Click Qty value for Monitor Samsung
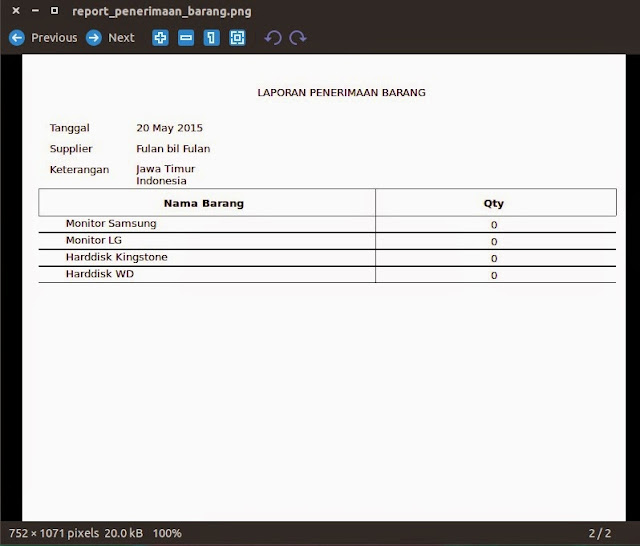 pyautogui.click(x=494, y=225)
